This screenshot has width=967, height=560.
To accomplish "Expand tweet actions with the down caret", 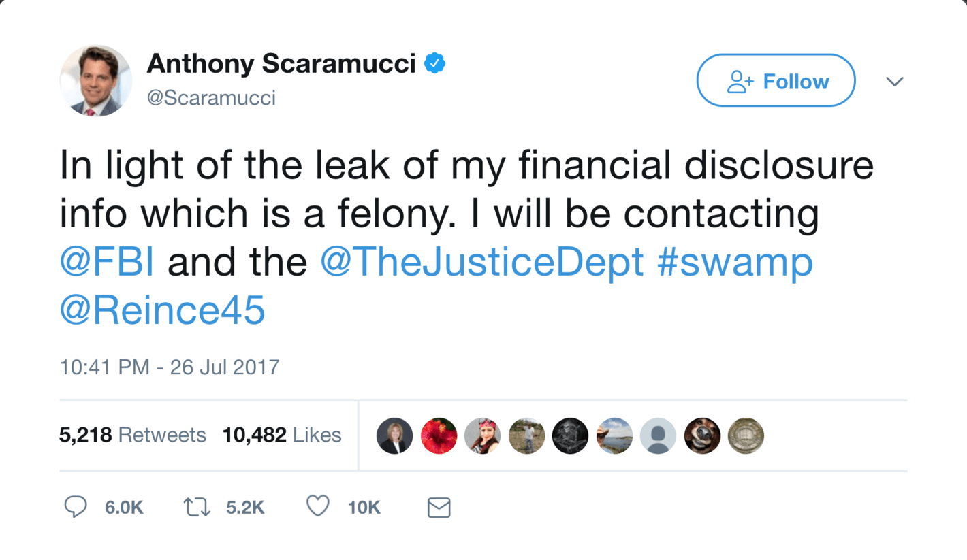I will 894,80.
